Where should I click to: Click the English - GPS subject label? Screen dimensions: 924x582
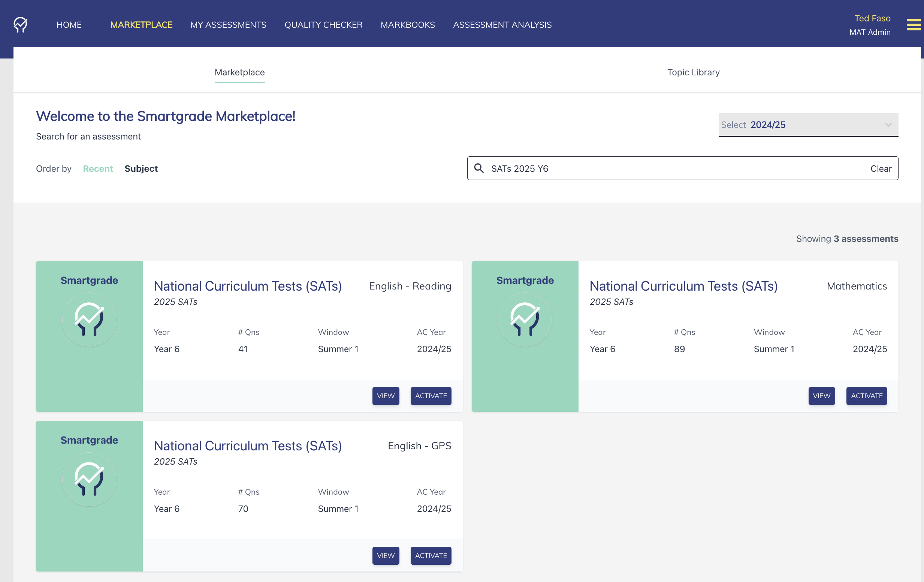pos(419,445)
